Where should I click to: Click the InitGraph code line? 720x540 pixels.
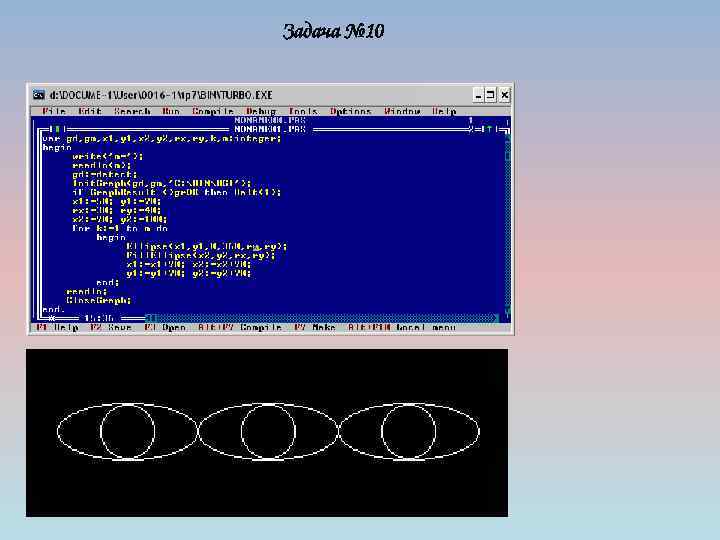click(162, 183)
